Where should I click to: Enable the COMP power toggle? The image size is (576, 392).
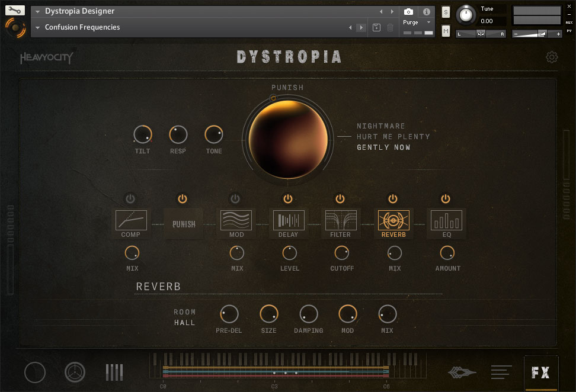point(130,198)
